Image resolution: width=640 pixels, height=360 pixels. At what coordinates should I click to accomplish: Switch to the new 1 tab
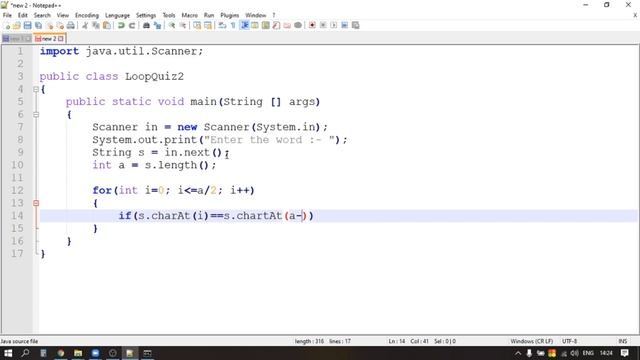[16, 39]
